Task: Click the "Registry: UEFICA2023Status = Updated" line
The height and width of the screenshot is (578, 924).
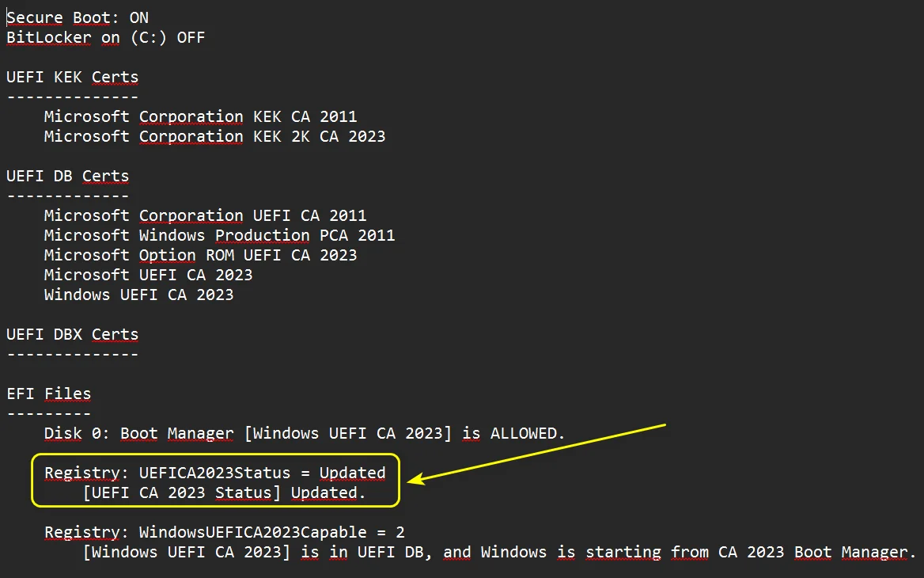Action: tap(215, 473)
